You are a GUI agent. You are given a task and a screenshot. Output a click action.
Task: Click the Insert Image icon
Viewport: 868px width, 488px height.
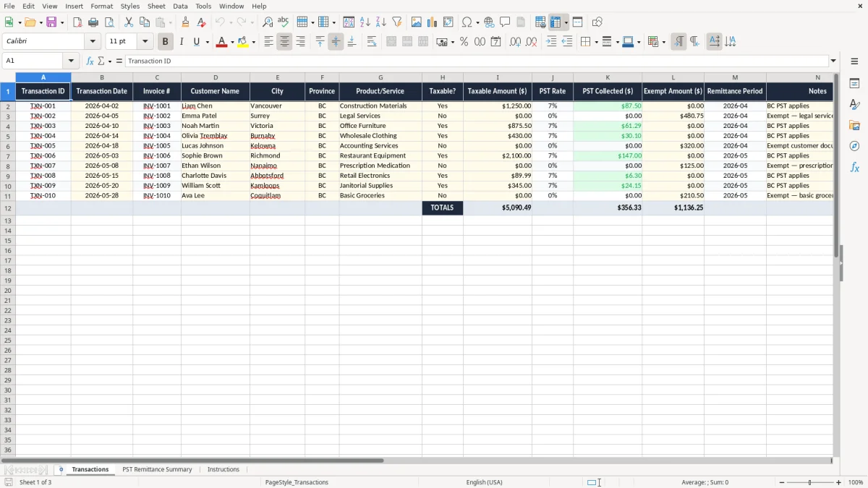[x=417, y=22]
